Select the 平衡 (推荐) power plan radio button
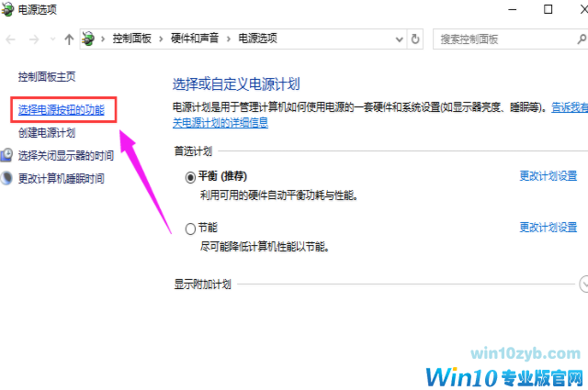The width and height of the screenshot is (588, 390). tap(190, 177)
